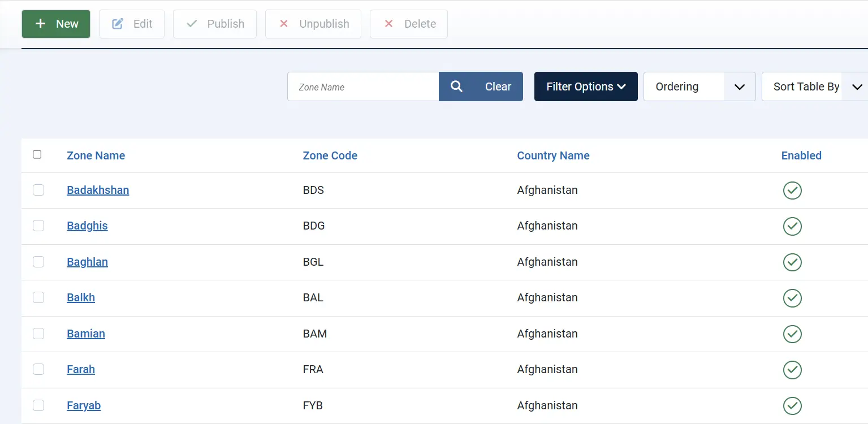Toggle enabled checkmark for Balkh
The image size is (868, 424).
pos(792,298)
